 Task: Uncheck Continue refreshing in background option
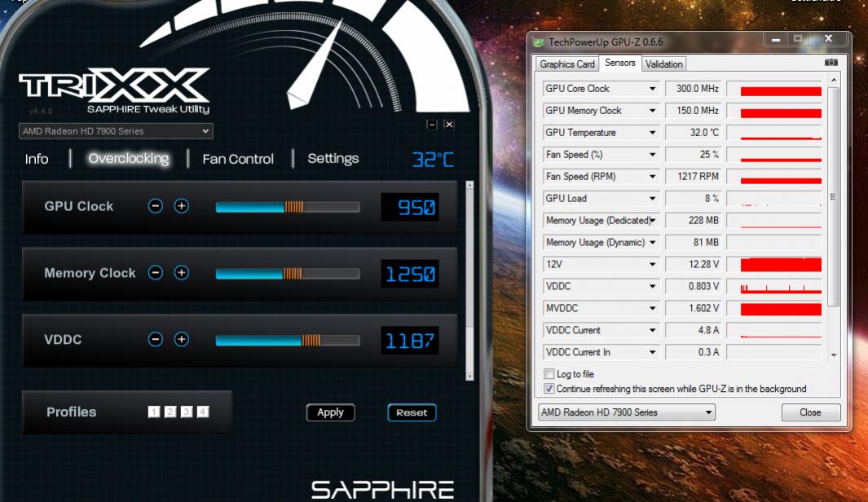(549, 389)
